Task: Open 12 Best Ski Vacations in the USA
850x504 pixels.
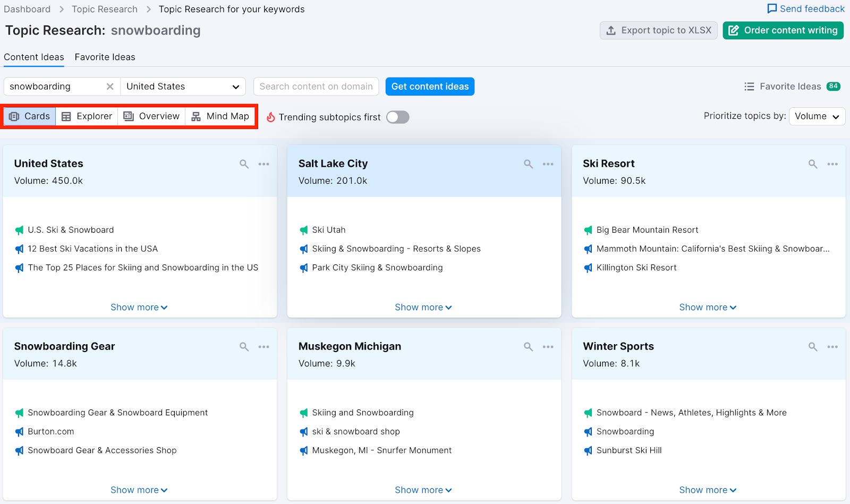Action: pyautogui.click(x=93, y=249)
